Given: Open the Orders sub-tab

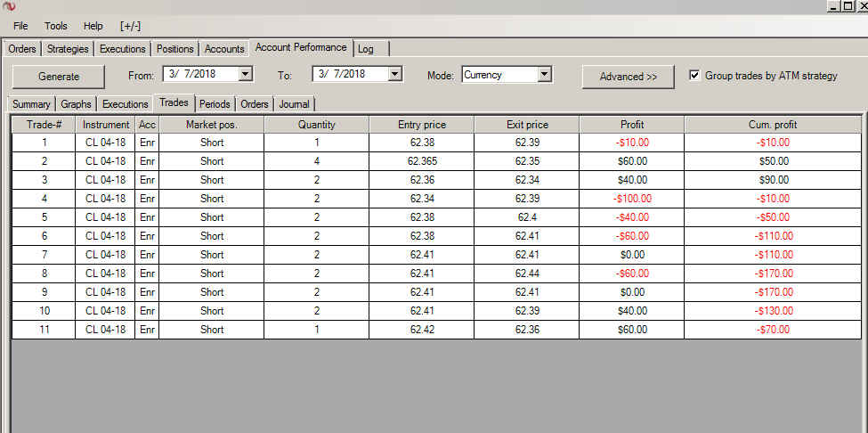Looking at the screenshot, I should click(254, 104).
